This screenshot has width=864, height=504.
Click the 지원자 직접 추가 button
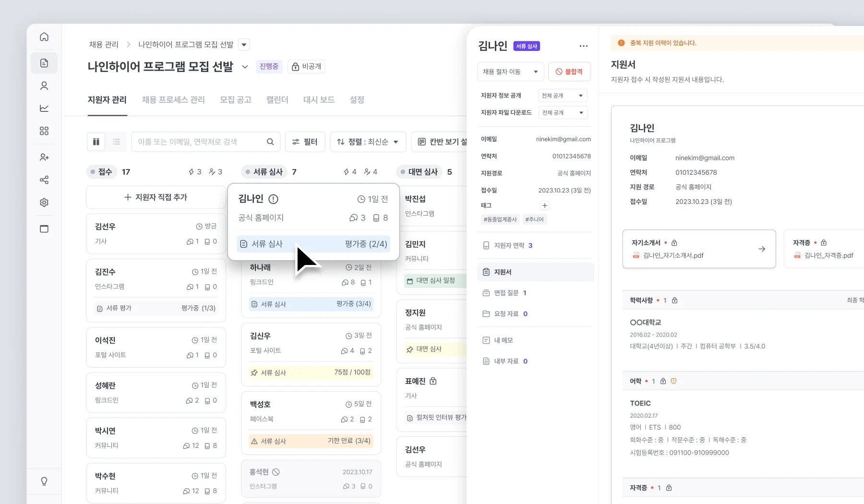tap(156, 197)
